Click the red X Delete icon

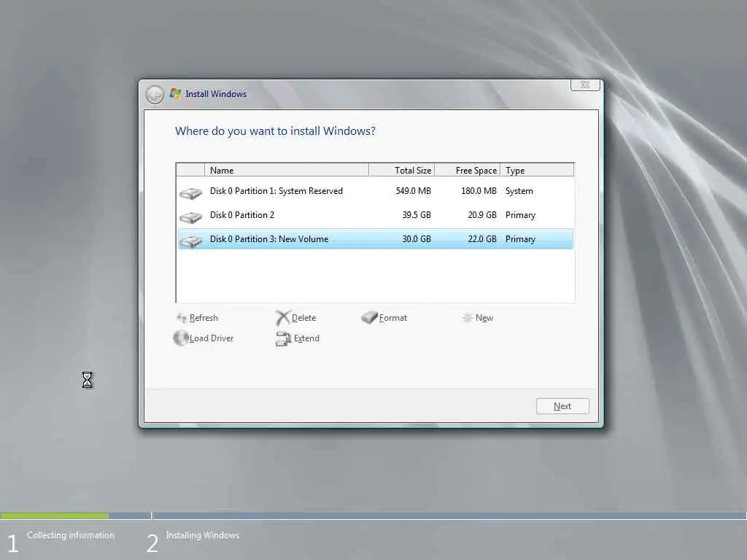tap(282, 318)
